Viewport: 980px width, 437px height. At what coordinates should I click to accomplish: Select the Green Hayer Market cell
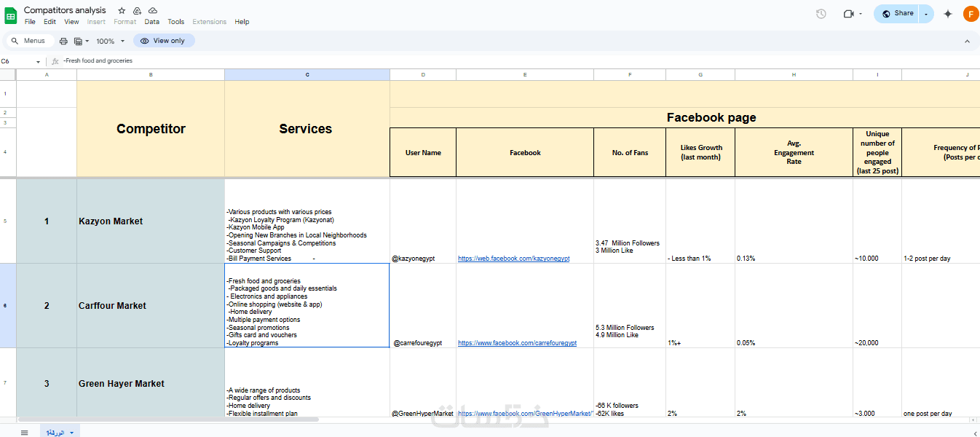(x=151, y=383)
